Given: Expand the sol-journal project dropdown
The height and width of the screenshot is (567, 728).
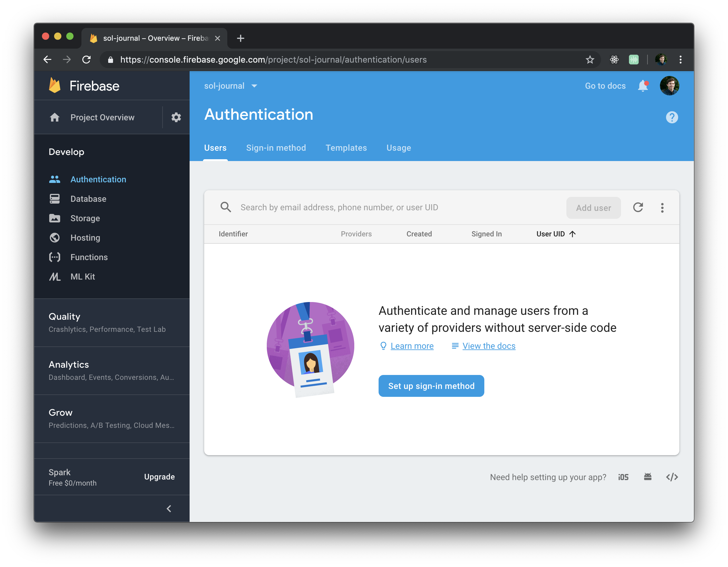Looking at the screenshot, I should (x=231, y=86).
